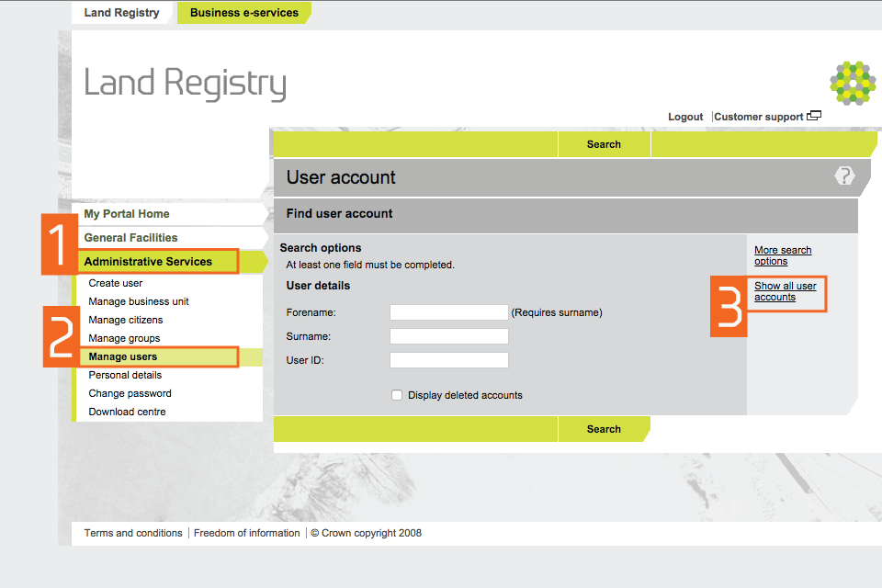Open Show all user accounts link
The width and height of the screenshot is (882, 588).
(785, 291)
